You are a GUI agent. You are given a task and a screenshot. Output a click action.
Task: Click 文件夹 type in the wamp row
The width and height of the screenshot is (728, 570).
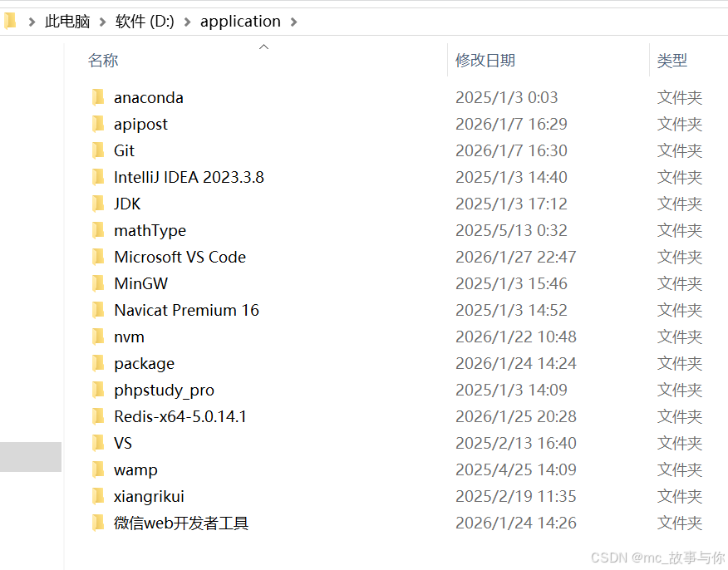(680, 469)
